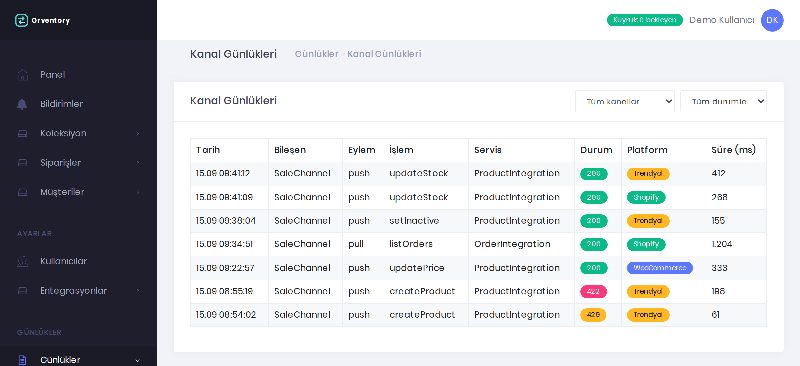This screenshot has height=366, width=800.
Task: Click the Demo Kullanıcı user name
Action: pyautogui.click(x=721, y=20)
